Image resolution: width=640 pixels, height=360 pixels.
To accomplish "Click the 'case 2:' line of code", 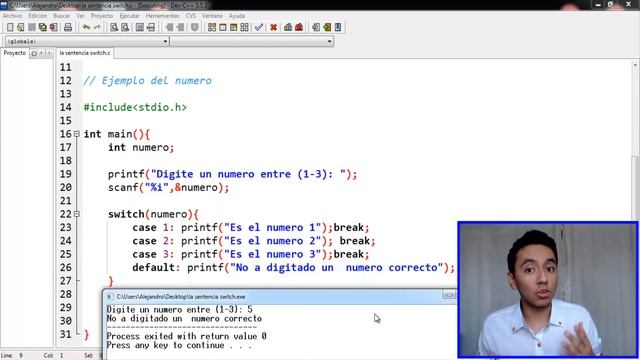I will pos(253,241).
